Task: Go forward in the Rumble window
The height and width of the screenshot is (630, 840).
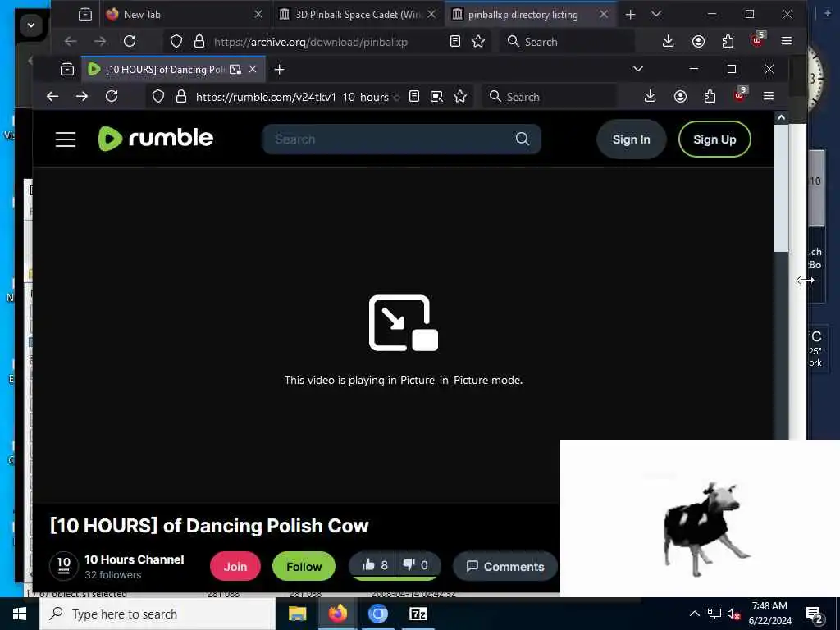Action: tap(82, 97)
